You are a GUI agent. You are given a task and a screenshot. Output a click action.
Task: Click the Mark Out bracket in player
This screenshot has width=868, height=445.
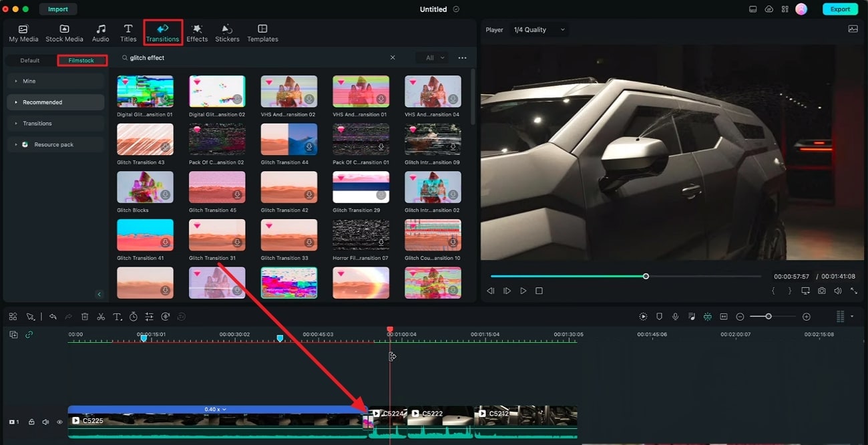789,291
